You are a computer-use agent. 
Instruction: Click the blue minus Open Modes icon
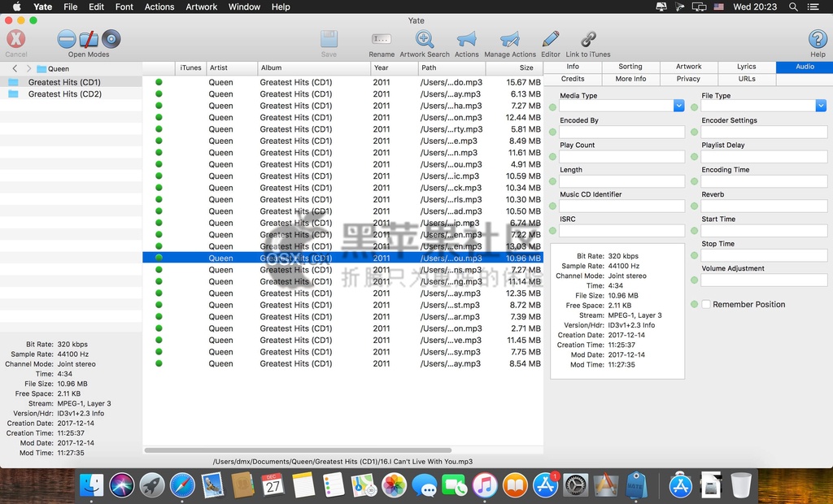(x=67, y=39)
